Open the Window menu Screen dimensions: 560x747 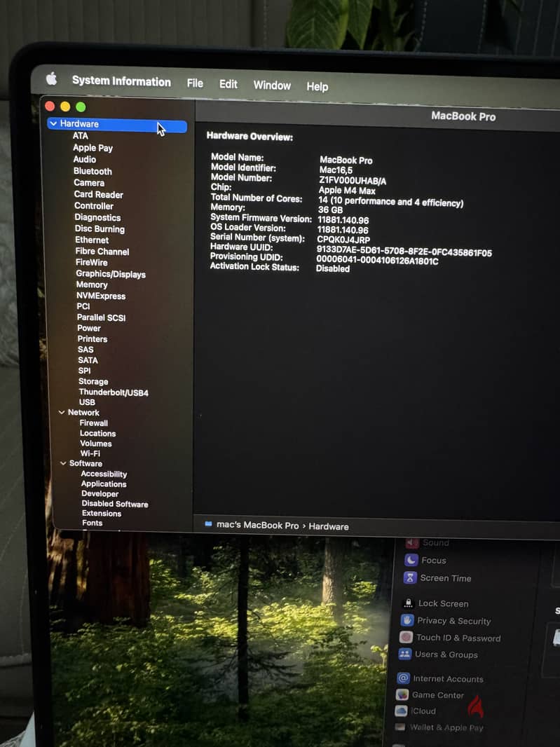[x=272, y=85]
